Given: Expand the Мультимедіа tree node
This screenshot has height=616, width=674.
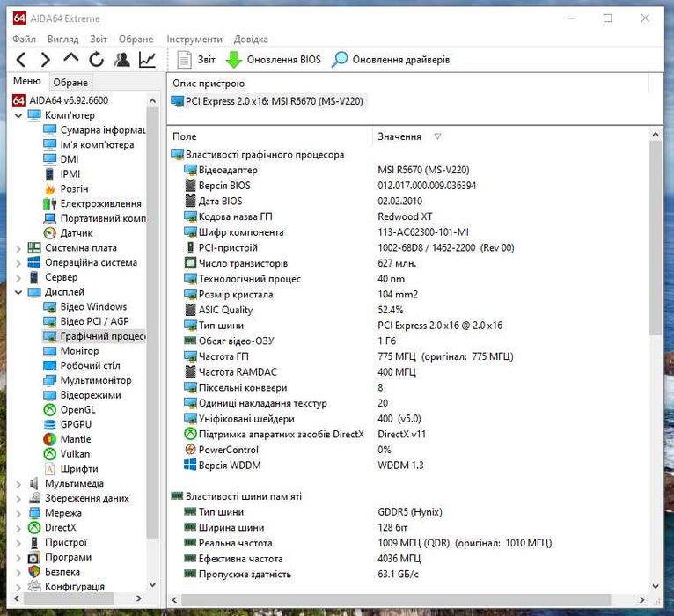Looking at the screenshot, I should click(x=18, y=484).
